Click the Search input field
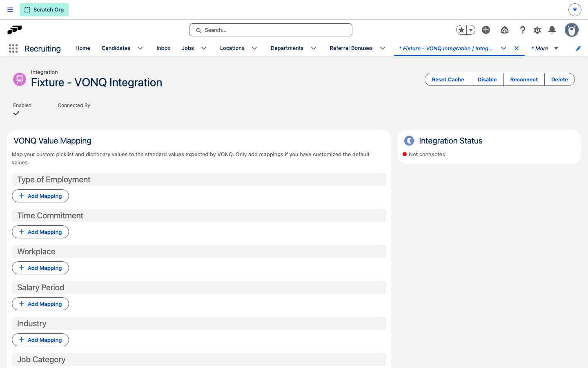Viewport: 588px width, 368px height. click(271, 30)
